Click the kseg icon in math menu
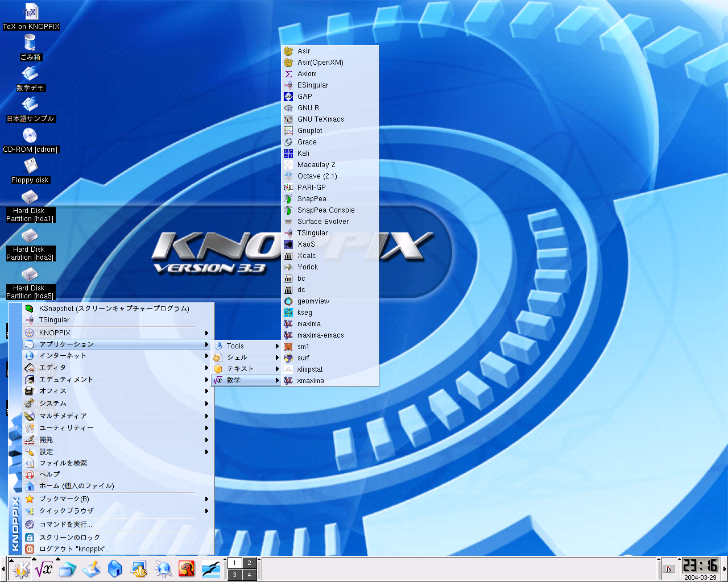This screenshot has height=582, width=728. (288, 313)
